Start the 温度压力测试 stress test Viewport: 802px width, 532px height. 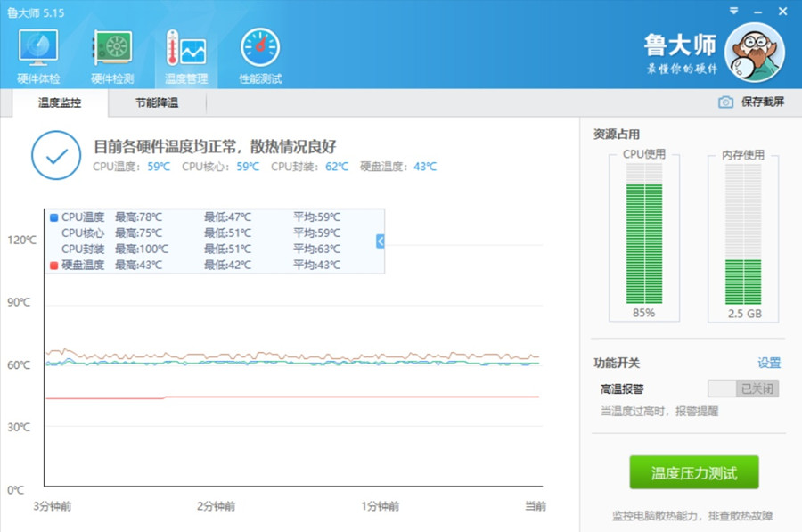pos(694,472)
